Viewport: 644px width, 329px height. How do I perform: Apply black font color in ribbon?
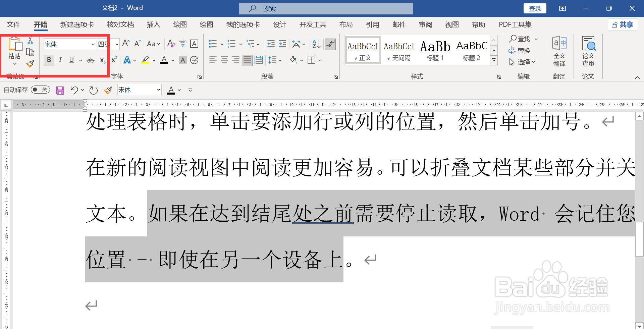(164, 60)
